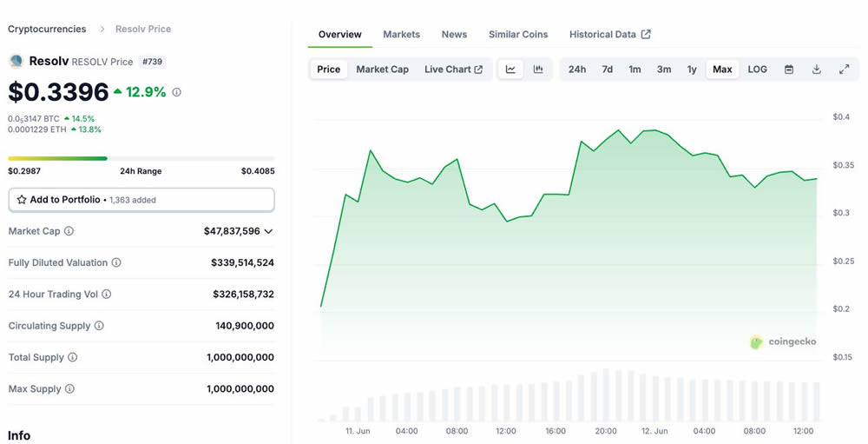Switch to Similar Coins tab
This screenshot has height=444, width=868.
click(x=518, y=35)
